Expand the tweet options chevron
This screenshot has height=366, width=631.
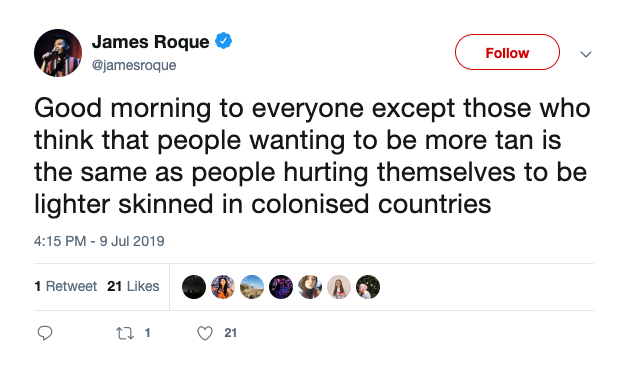click(586, 54)
